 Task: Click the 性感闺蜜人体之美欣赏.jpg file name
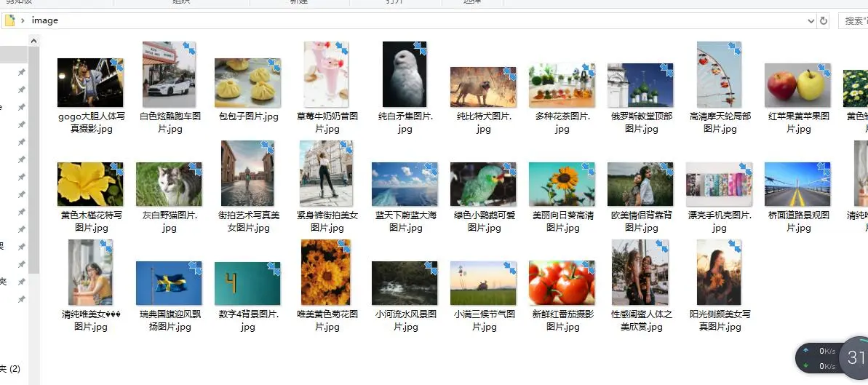pyautogui.click(x=640, y=320)
